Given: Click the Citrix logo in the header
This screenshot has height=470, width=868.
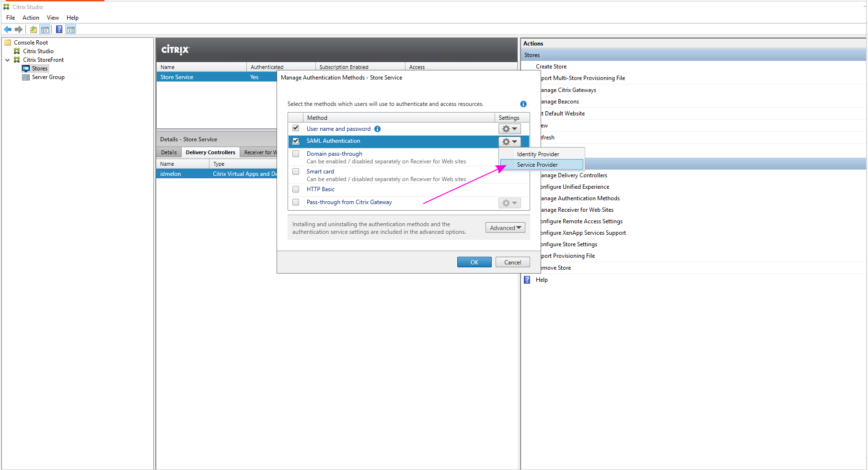Looking at the screenshot, I should point(175,50).
